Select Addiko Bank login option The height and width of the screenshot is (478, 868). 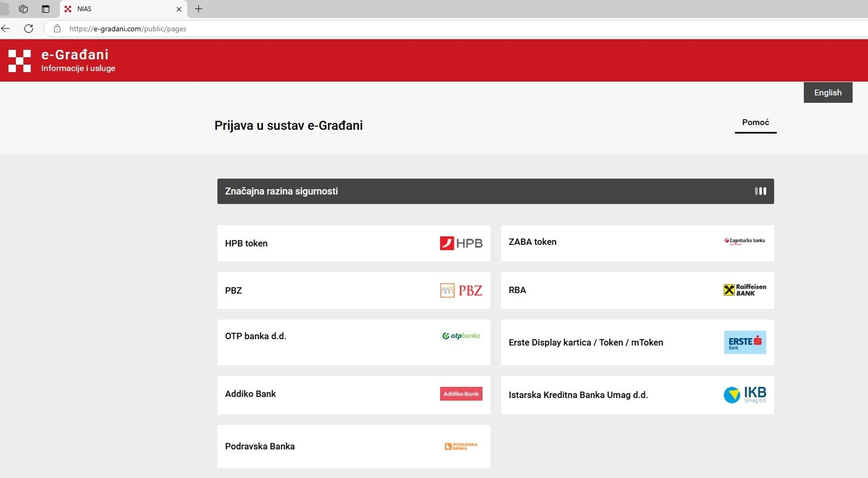354,395
